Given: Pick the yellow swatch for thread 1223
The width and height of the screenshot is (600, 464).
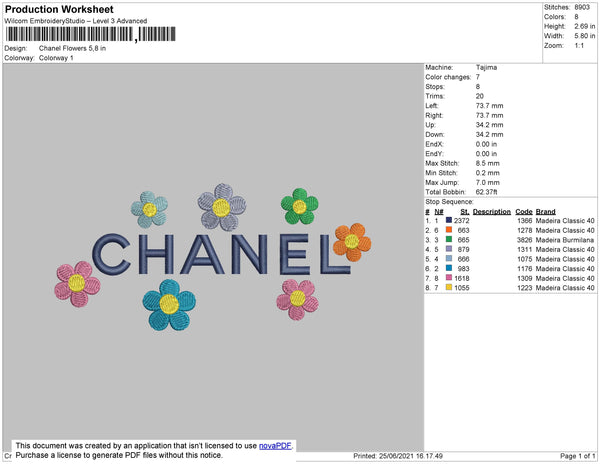Looking at the screenshot, I should pyautogui.click(x=449, y=287).
